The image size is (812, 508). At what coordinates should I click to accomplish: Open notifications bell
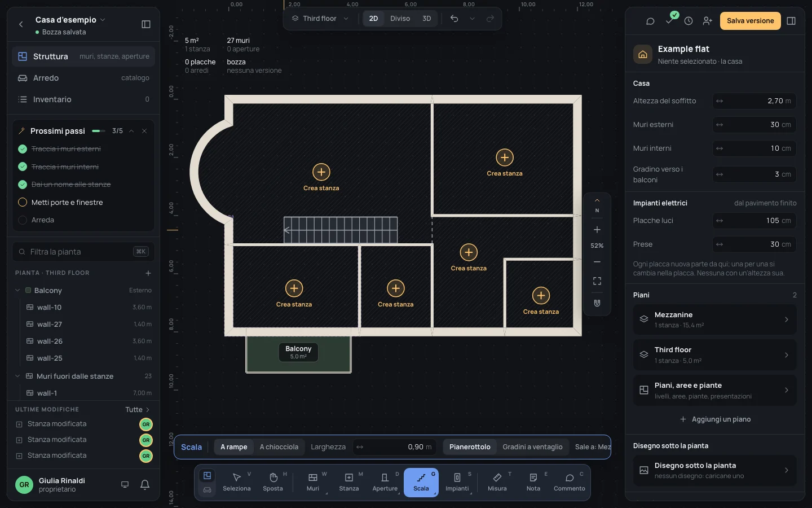point(145,484)
